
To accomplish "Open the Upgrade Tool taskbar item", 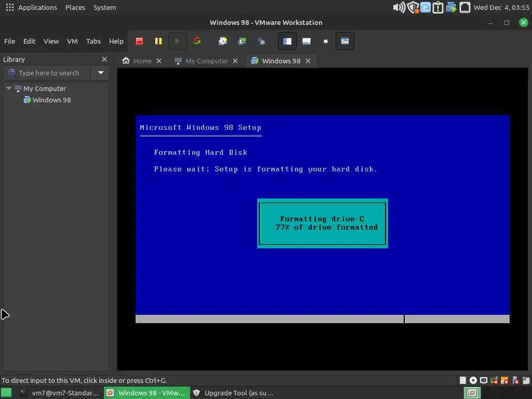I will [x=233, y=393].
